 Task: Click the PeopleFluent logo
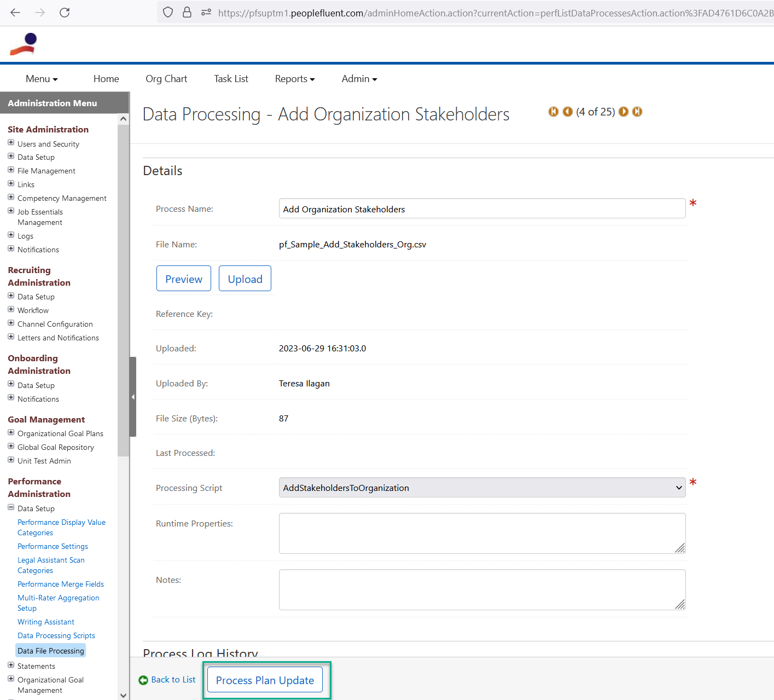click(x=24, y=44)
